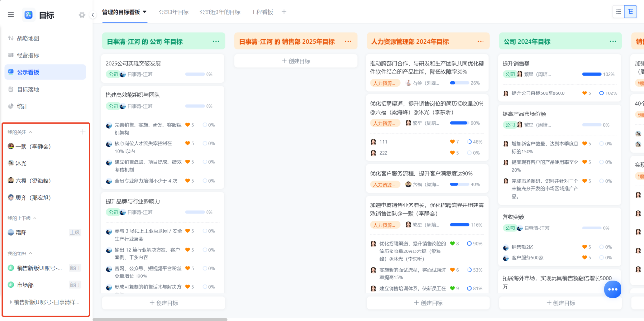Switch to 公司3年目标 tab

[x=173, y=12]
